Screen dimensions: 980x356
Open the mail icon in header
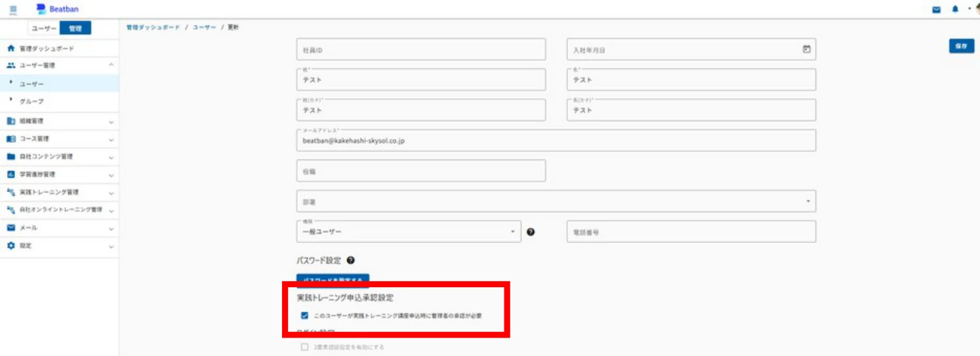click(937, 9)
